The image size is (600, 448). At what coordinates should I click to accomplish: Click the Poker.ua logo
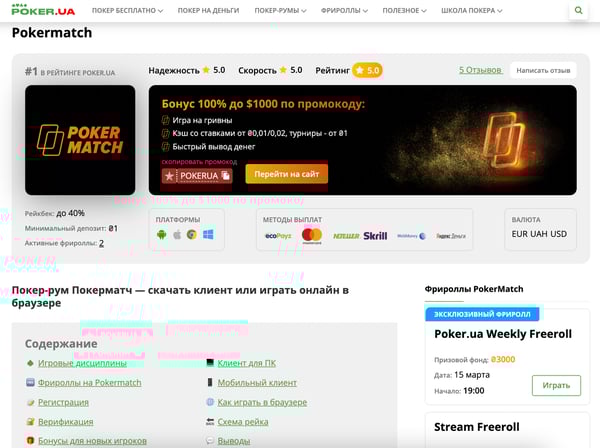[43, 10]
